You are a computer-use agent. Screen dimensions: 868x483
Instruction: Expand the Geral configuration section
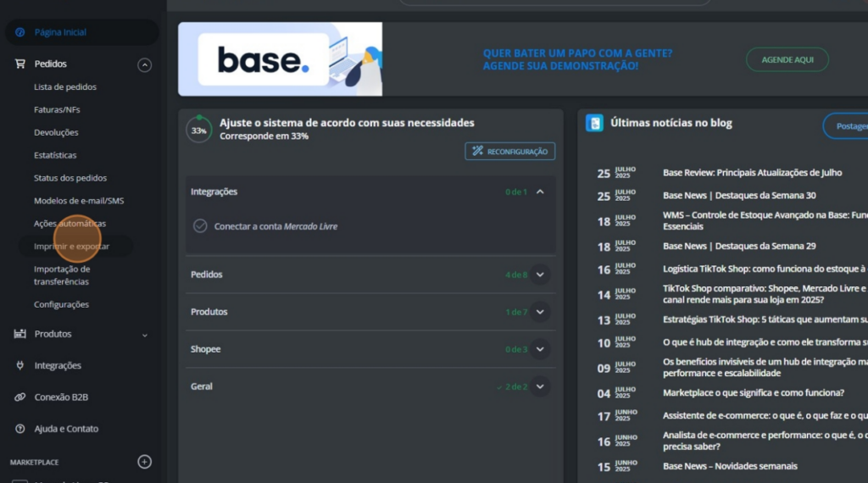coord(540,386)
